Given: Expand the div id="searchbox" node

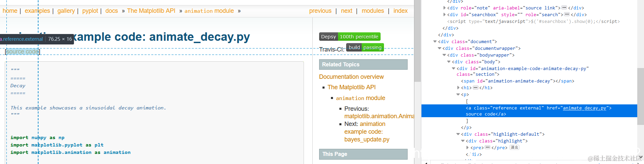Looking at the screenshot, I should [444, 14].
